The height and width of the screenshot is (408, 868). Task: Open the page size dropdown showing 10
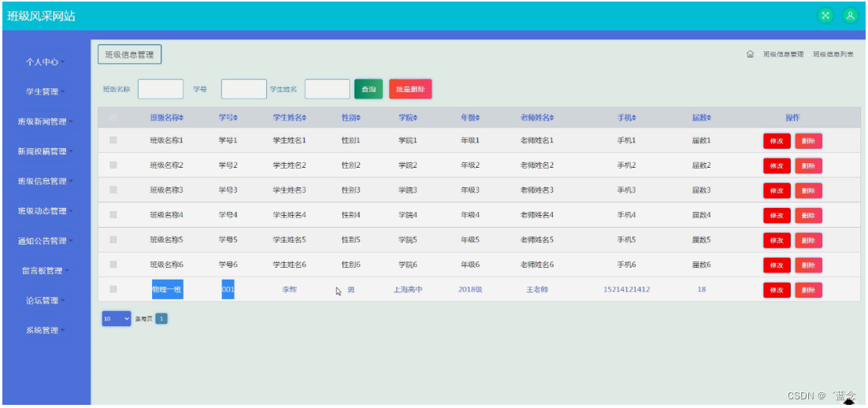click(117, 319)
